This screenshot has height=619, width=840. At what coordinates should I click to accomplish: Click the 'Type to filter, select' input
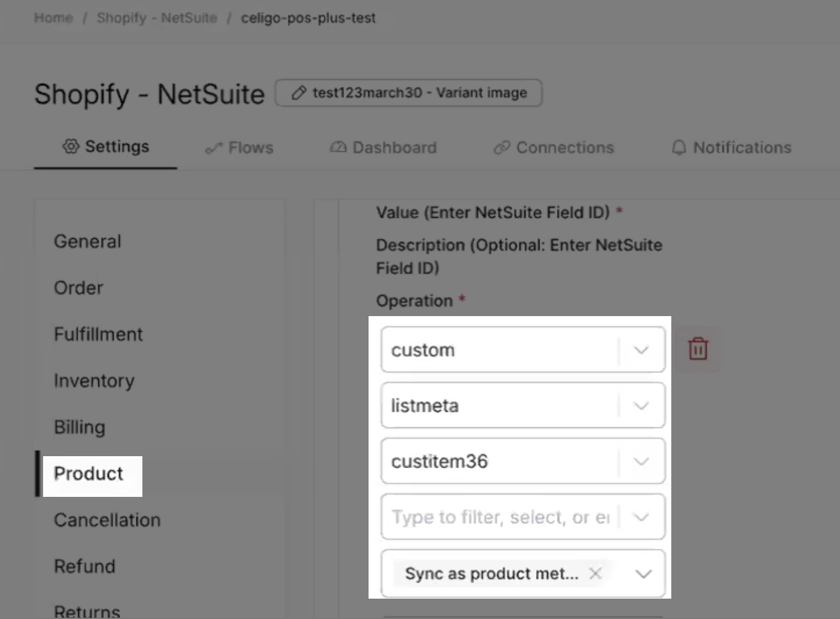[523, 517]
